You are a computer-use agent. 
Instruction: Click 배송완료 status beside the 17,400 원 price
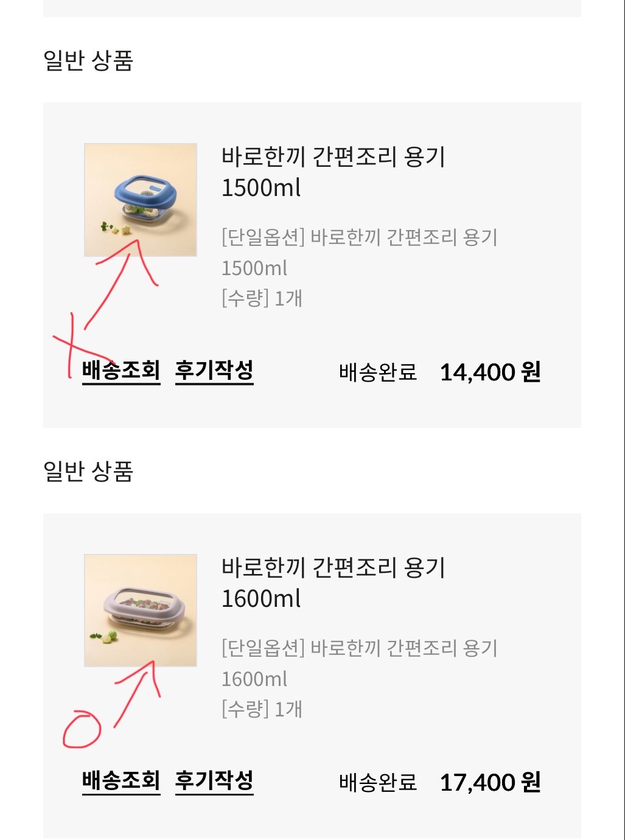[378, 783]
